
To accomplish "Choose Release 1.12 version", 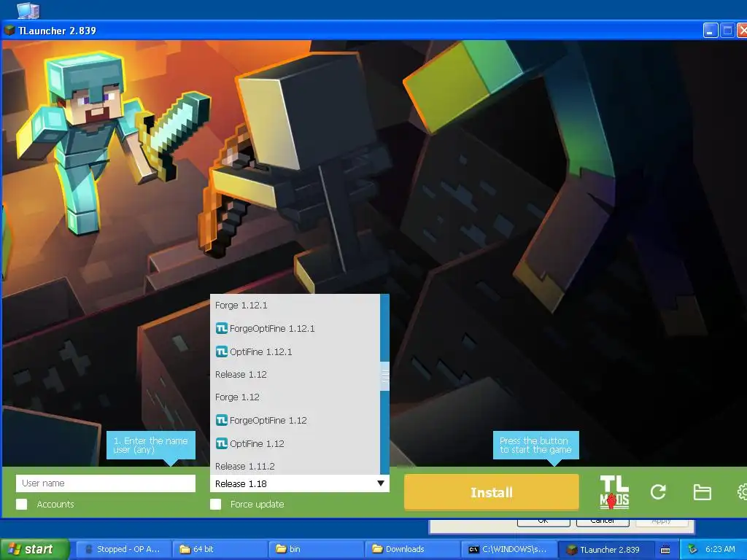I will (295, 374).
